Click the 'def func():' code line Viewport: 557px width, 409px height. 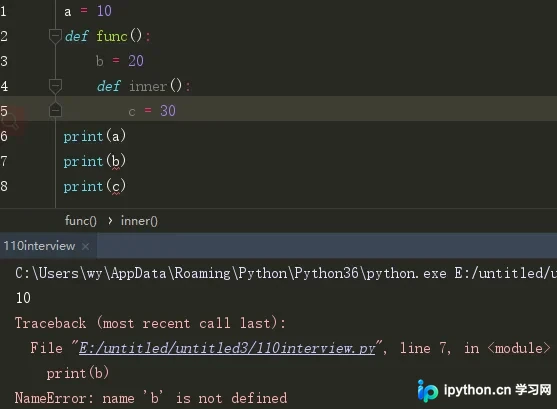click(x=108, y=36)
